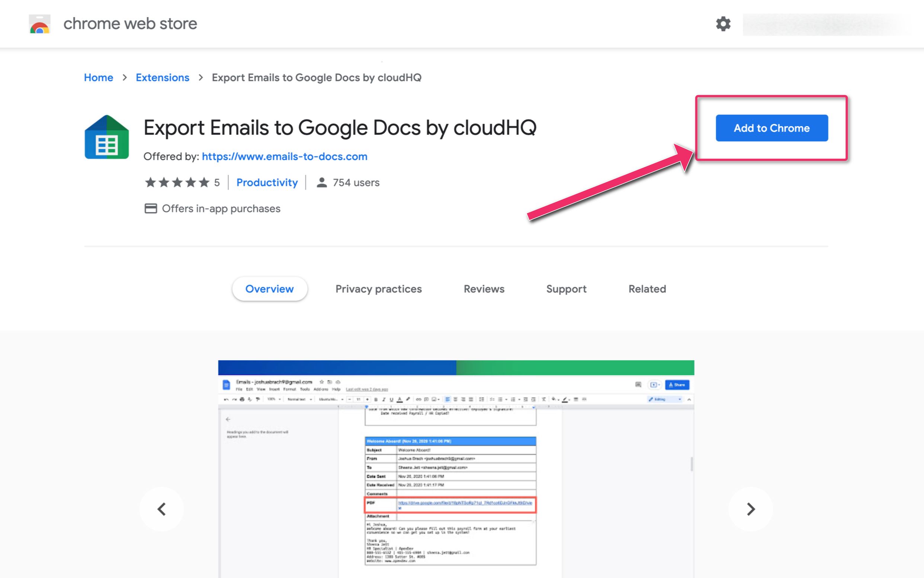Click the users person icon
The width and height of the screenshot is (924, 578).
tap(322, 182)
